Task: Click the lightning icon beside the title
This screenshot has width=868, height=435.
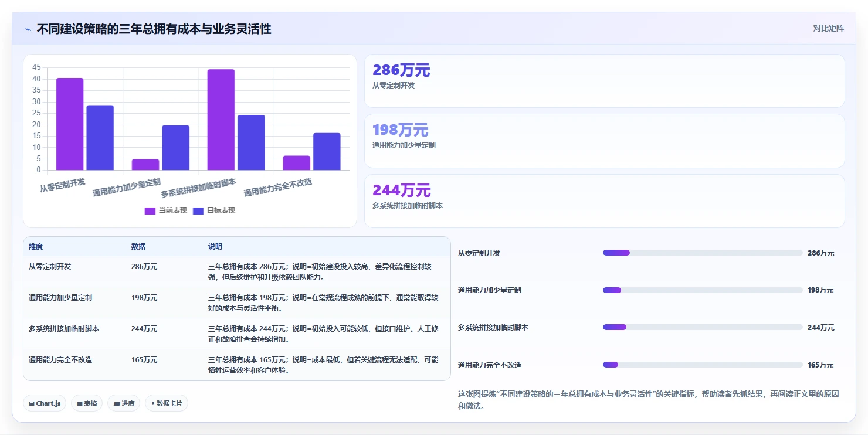Action: click(28, 29)
